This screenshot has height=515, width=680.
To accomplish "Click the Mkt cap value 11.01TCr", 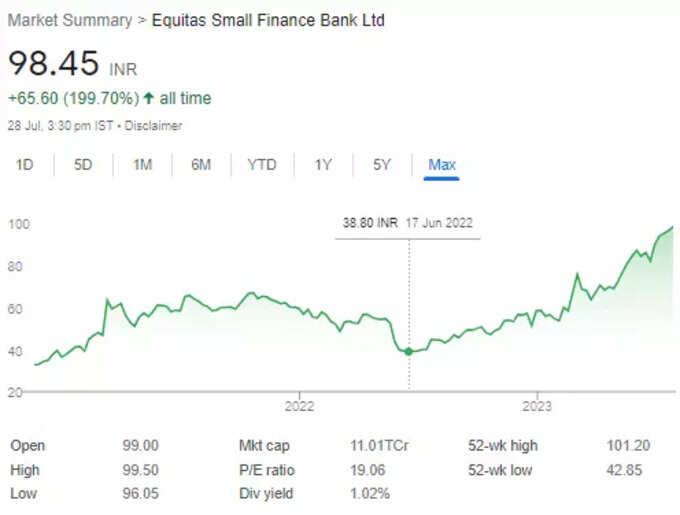I will click(x=379, y=446).
